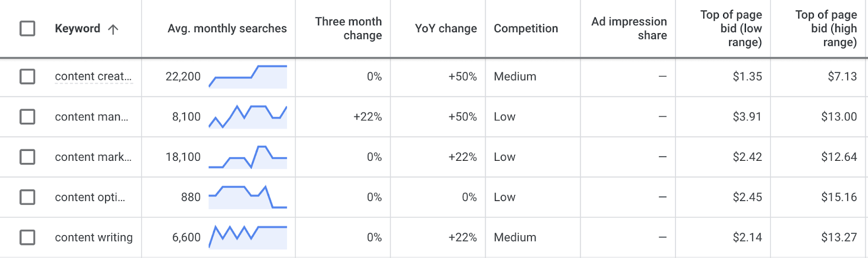Open trend sparkline for content creat... row

tap(248, 77)
